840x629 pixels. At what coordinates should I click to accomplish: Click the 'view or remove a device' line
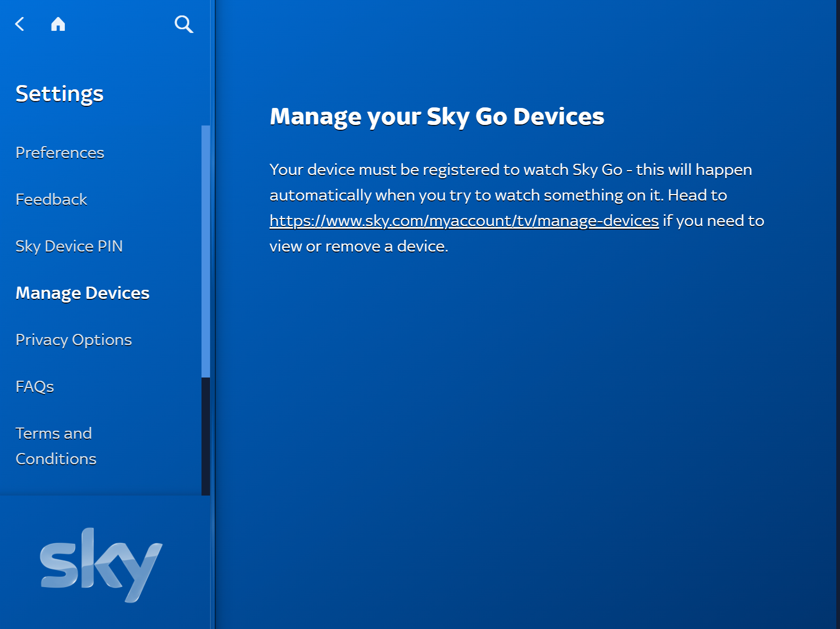click(x=359, y=246)
